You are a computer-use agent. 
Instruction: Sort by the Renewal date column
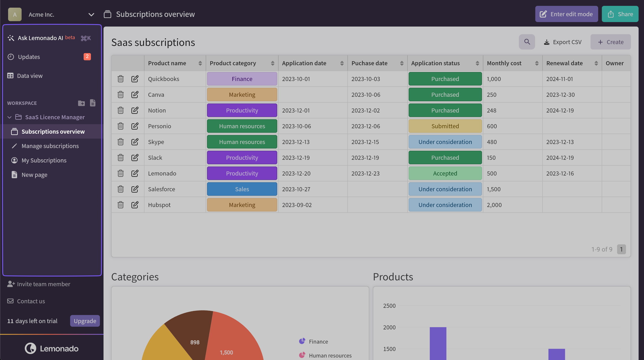(596, 63)
